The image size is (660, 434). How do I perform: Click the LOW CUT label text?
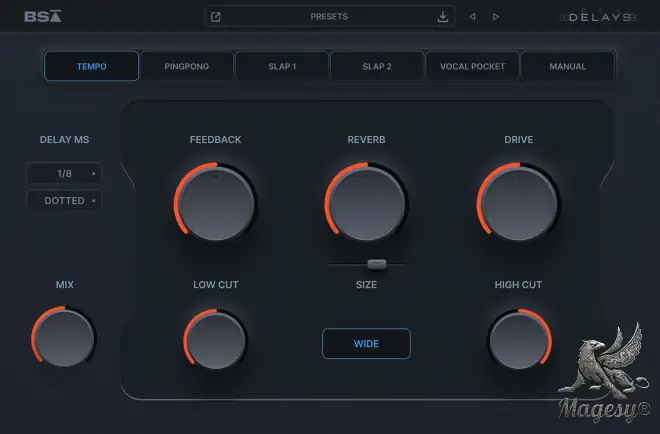point(216,285)
